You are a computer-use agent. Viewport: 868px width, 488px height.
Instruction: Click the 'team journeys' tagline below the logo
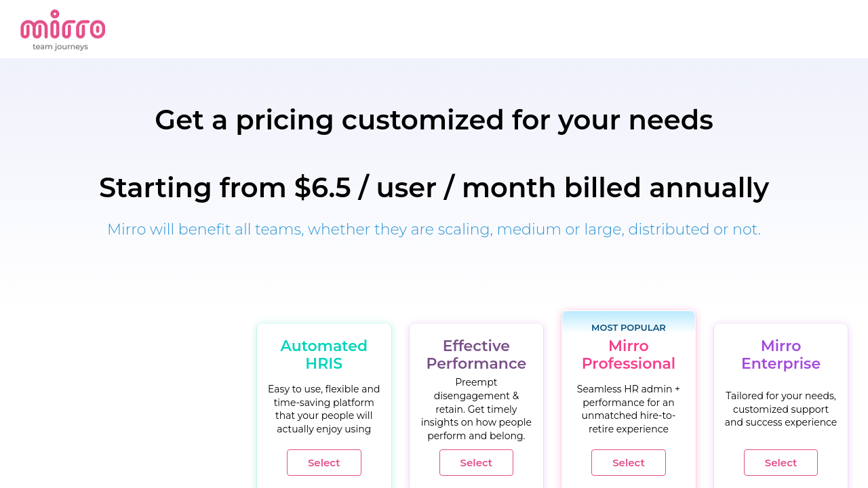(60, 47)
